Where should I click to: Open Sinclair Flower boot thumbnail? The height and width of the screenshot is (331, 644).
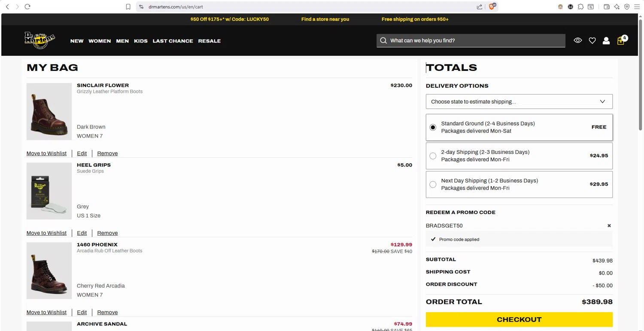point(49,112)
